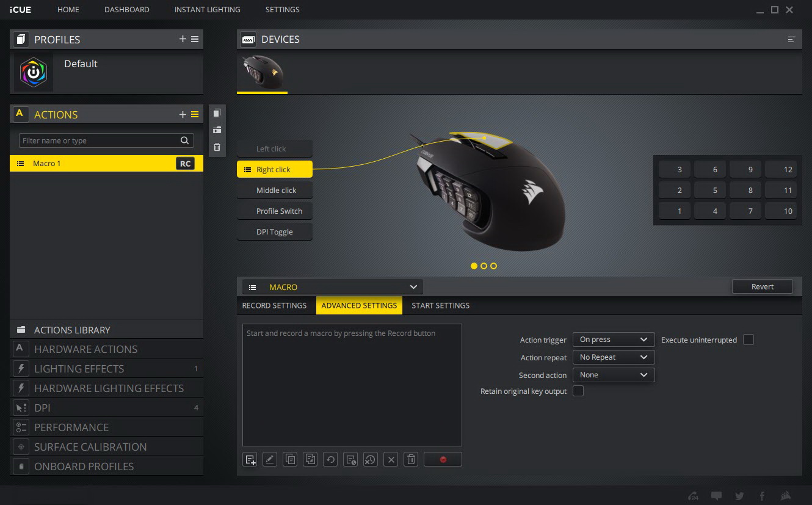The image size is (812, 505).
Task: Click the search magnifier icon in Actions filter
Action: (184, 140)
